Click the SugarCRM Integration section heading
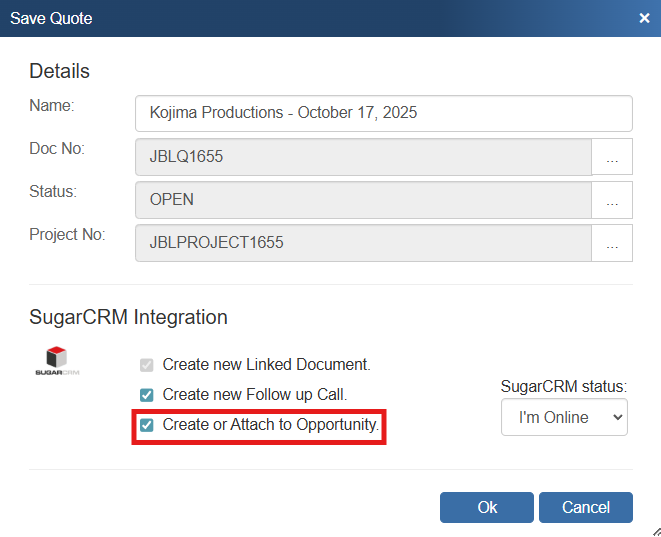 pos(128,317)
